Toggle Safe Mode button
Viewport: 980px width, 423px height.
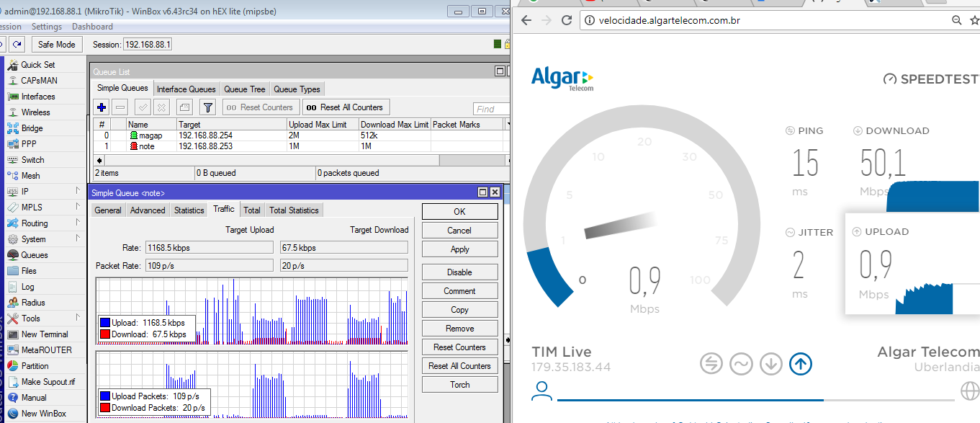point(57,45)
